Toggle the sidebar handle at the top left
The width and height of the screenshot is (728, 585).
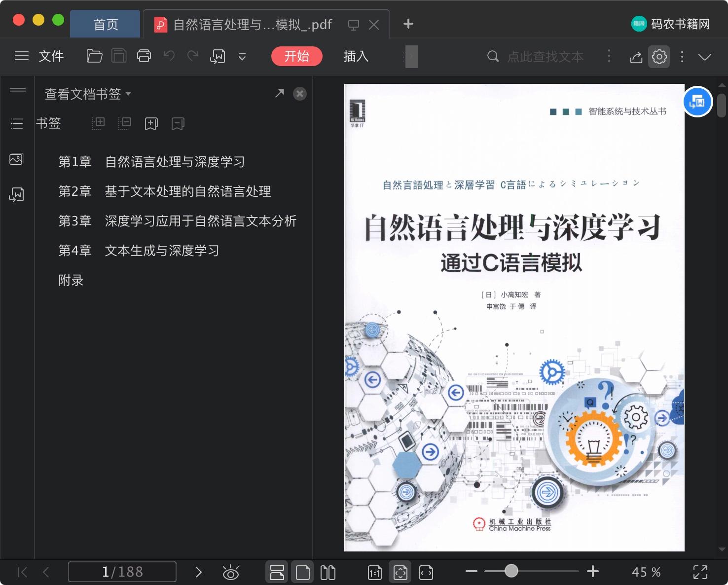tap(18, 90)
